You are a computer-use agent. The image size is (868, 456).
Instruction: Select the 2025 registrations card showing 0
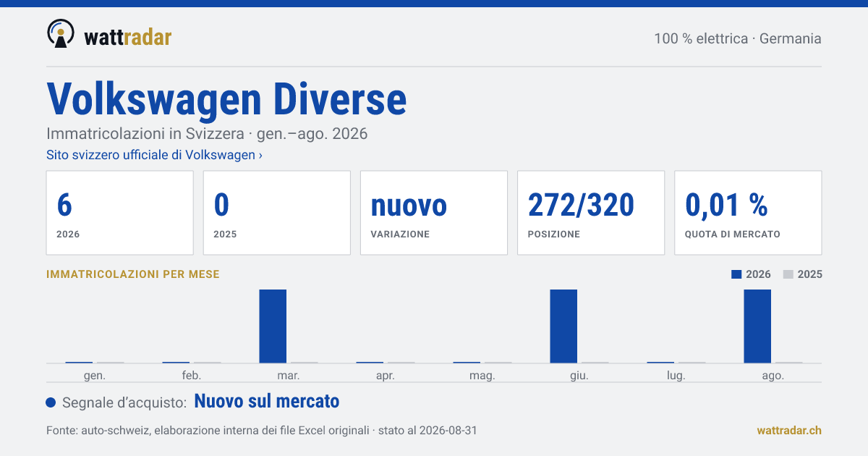pos(277,213)
